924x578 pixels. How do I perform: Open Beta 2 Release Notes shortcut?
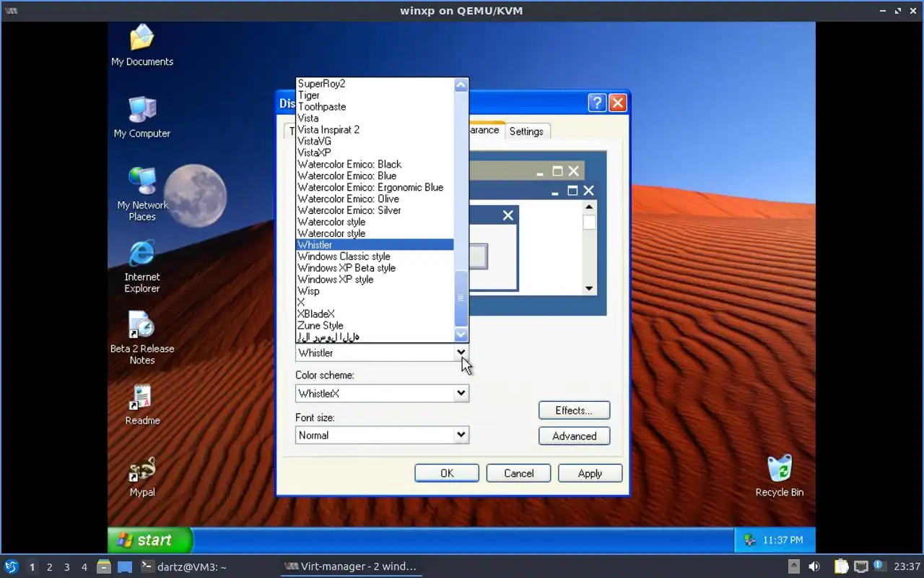[x=142, y=337]
